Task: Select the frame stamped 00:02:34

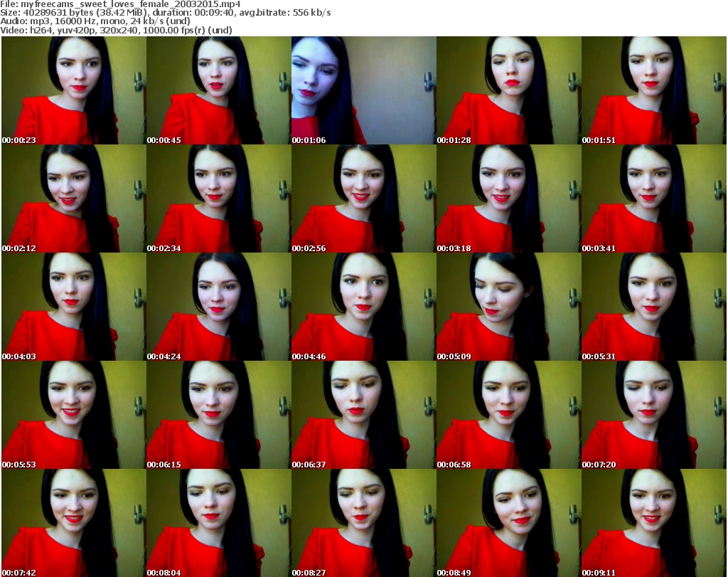Action: tap(219, 198)
